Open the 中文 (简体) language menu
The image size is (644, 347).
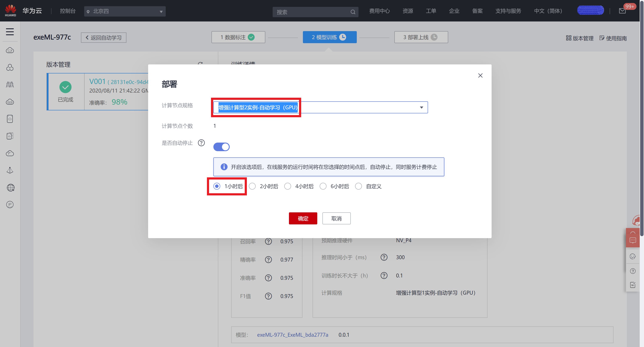coord(548,11)
